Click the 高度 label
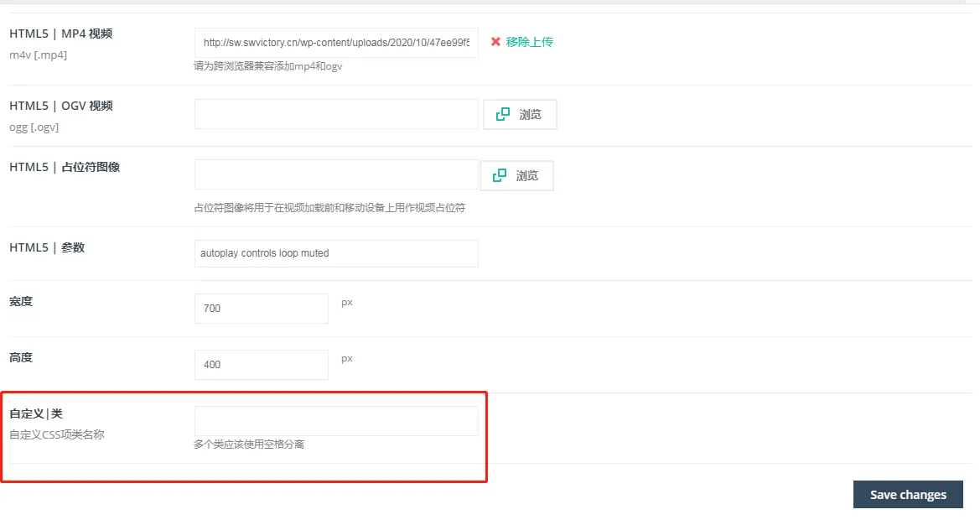Viewport: 980px width, 525px height. 21,357
